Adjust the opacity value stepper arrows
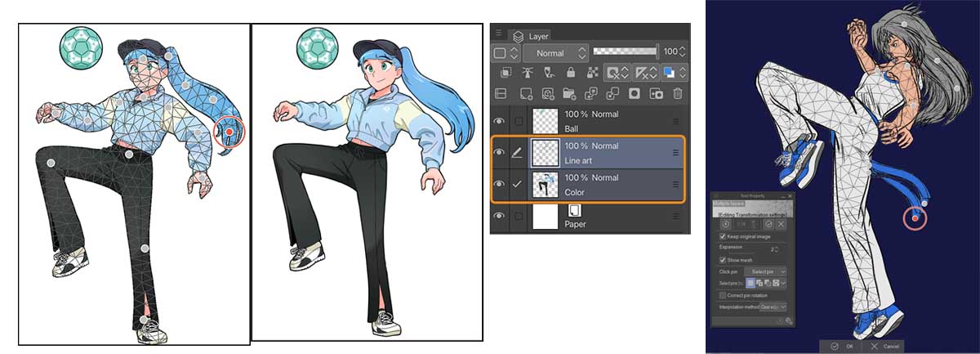Screen dimensions: 980x354 (x=683, y=52)
